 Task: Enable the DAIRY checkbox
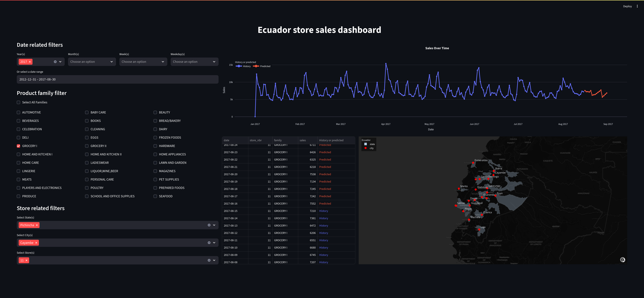(x=155, y=129)
